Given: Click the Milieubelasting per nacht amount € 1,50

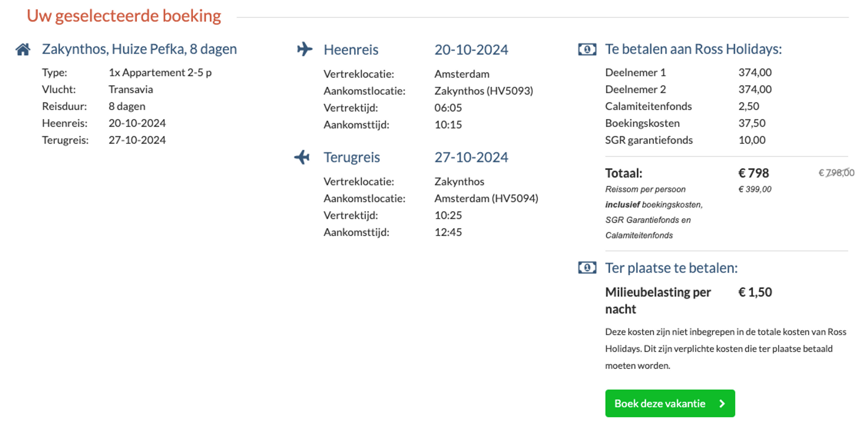Looking at the screenshot, I should pyautogui.click(x=755, y=292).
